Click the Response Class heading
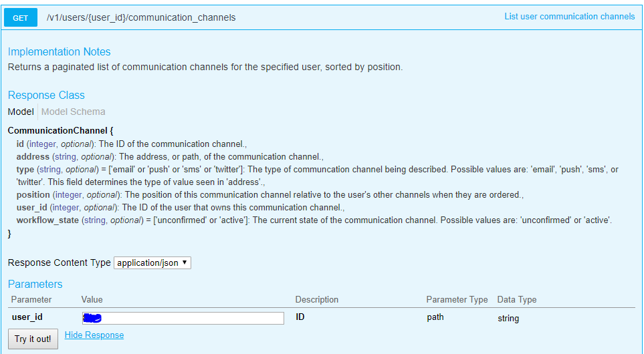 (x=46, y=96)
